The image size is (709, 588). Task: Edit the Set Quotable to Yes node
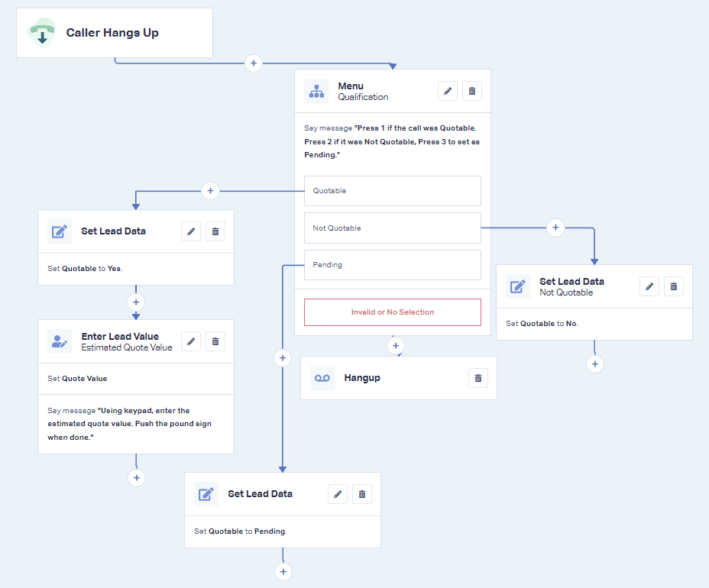click(x=191, y=231)
